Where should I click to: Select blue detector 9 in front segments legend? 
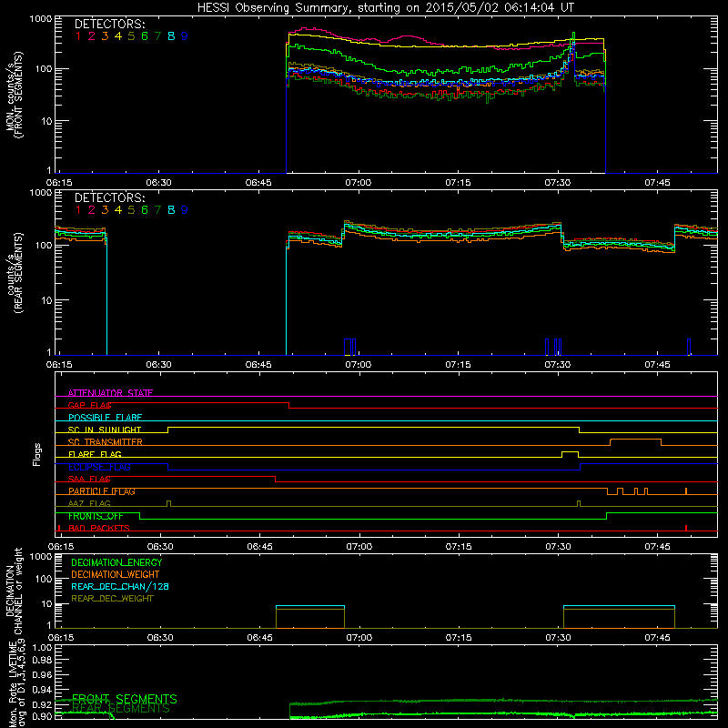pyautogui.click(x=185, y=36)
